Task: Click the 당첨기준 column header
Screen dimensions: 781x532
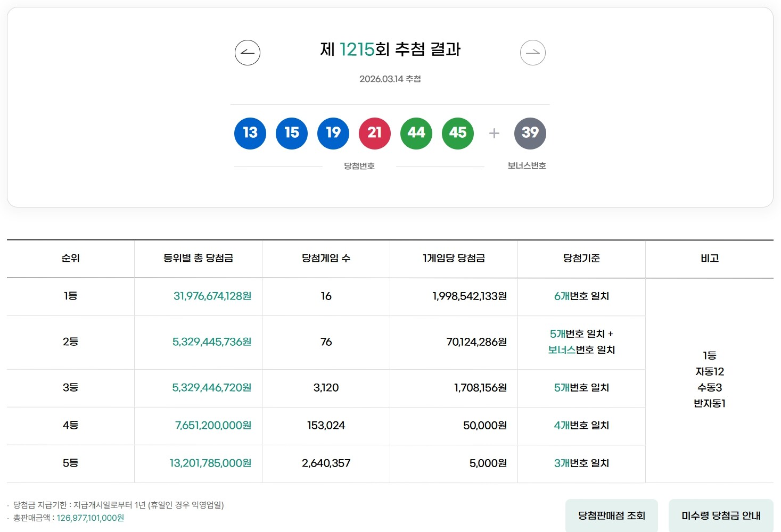Action: tap(581, 259)
